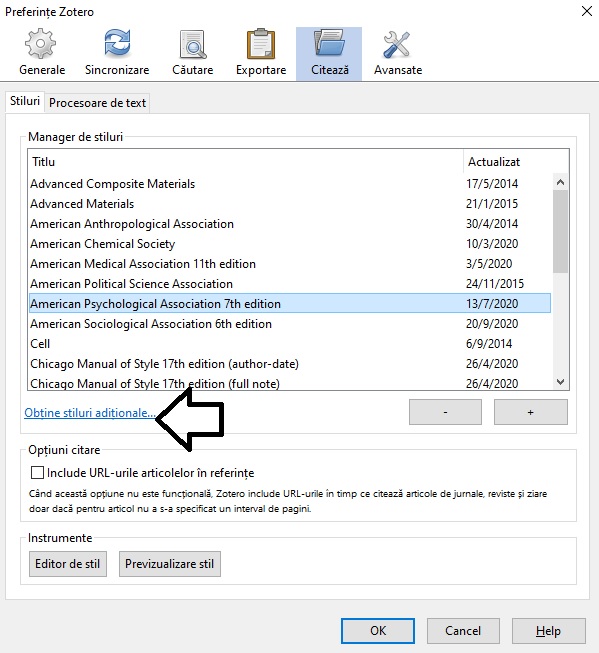599x653 pixels.
Task: Select American Chemical Society style
Action: tap(290, 244)
